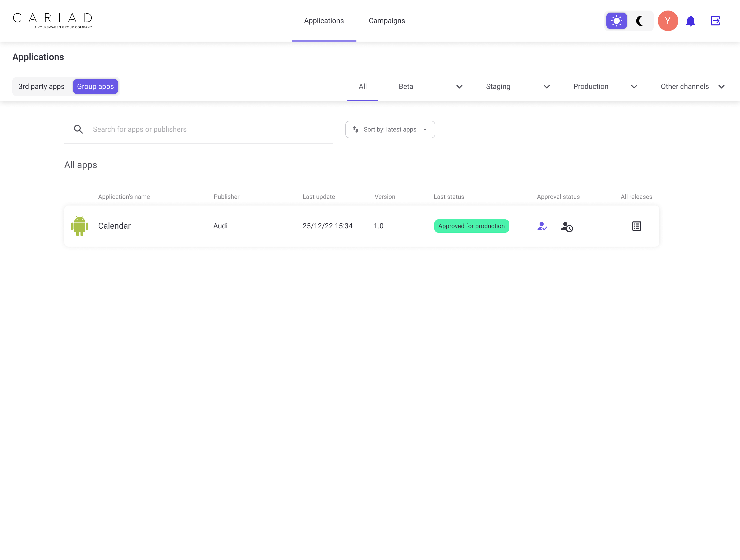Screen dimensions: 740x560
Task: Click the Application's name column header
Action: [x=124, y=197]
